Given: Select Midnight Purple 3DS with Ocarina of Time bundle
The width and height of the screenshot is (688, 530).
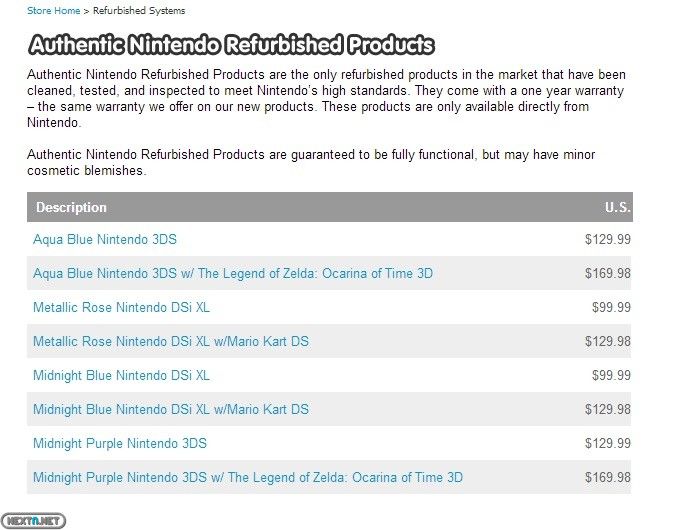Looking at the screenshot, I should pos(248,477).
